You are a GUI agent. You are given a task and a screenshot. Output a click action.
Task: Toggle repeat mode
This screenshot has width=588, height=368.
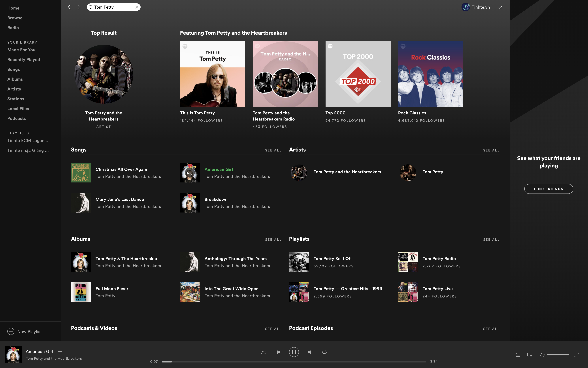click(x=324, y=352)
